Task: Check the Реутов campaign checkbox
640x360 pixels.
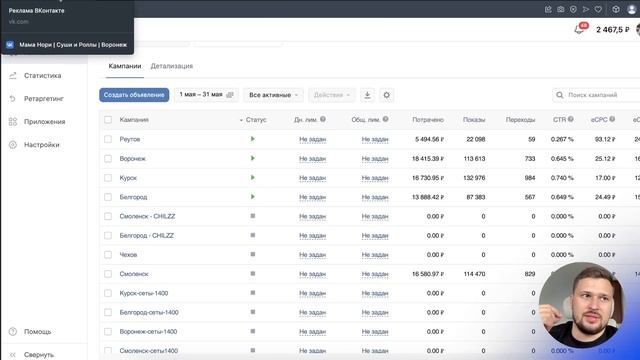Action: point(108,139)
